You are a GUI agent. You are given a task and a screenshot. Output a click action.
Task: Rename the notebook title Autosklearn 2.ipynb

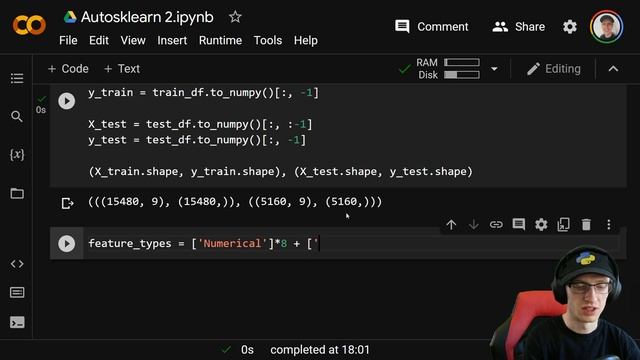click(147, 17)
